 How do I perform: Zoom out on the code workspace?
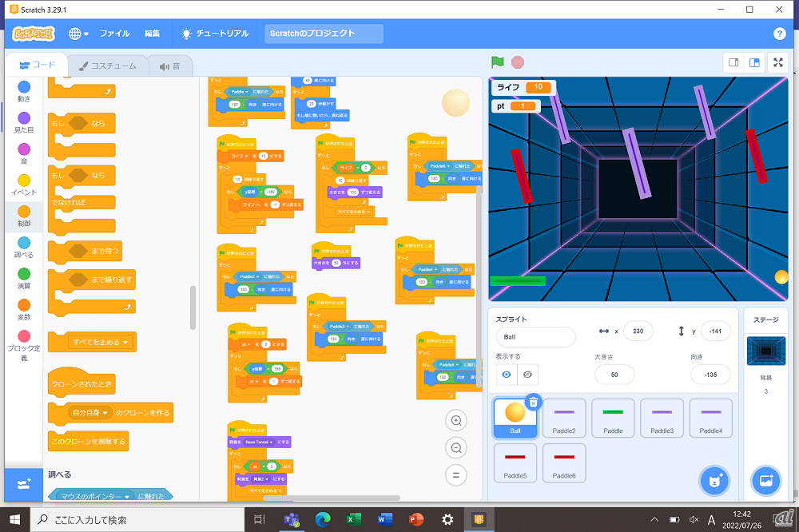coord(455,447)
